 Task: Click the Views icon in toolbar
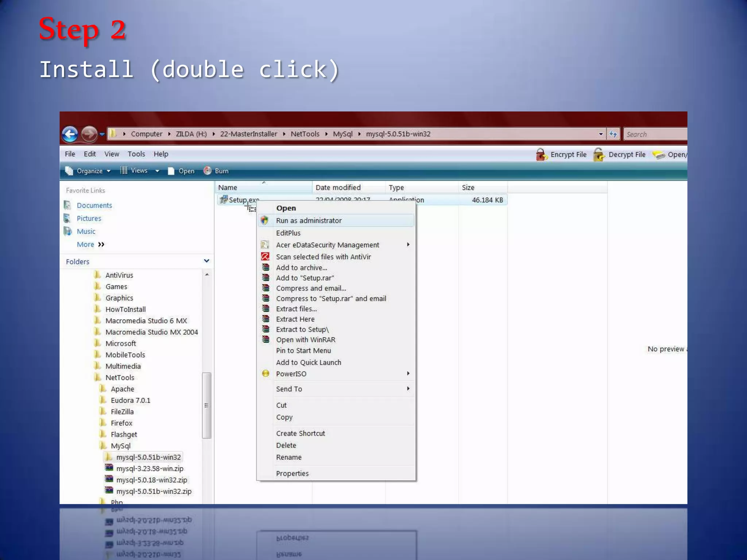coord(124,170)
